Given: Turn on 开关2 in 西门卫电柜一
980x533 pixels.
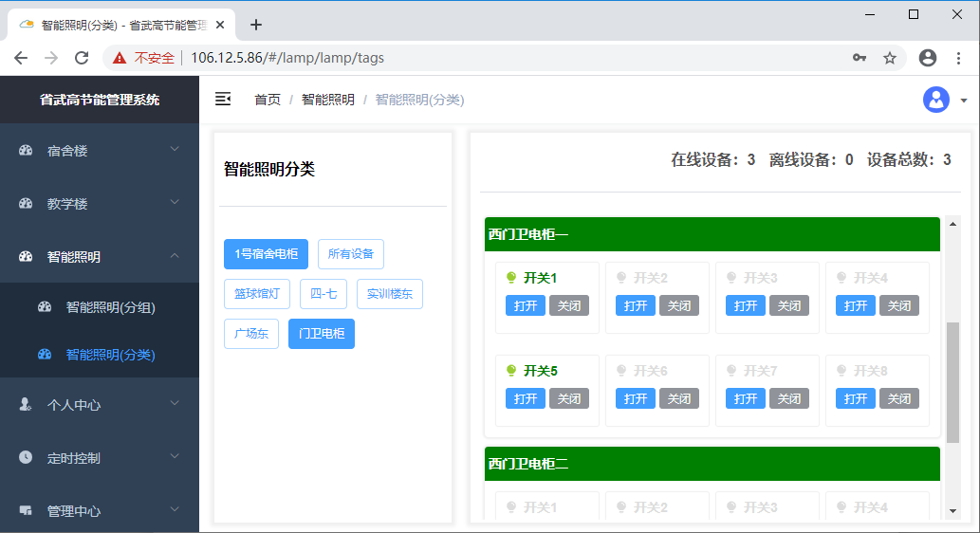Looking at the screenshot, I should (636, 305).
